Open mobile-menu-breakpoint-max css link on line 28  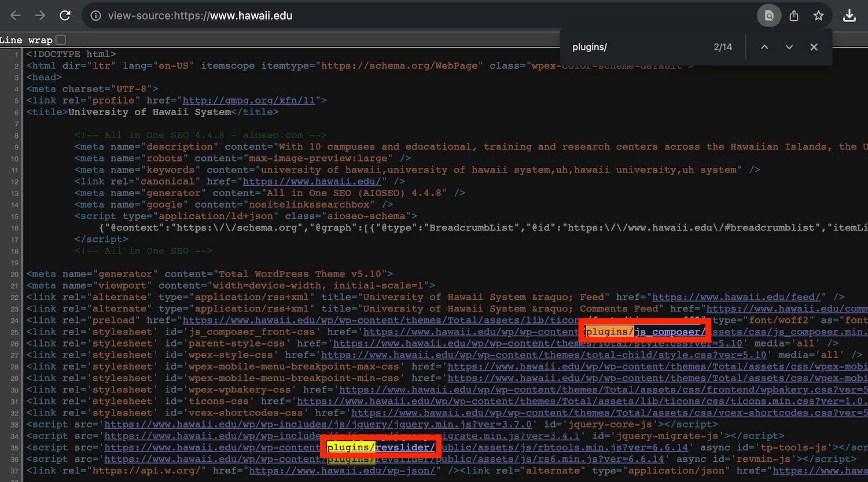coord(657,366)
